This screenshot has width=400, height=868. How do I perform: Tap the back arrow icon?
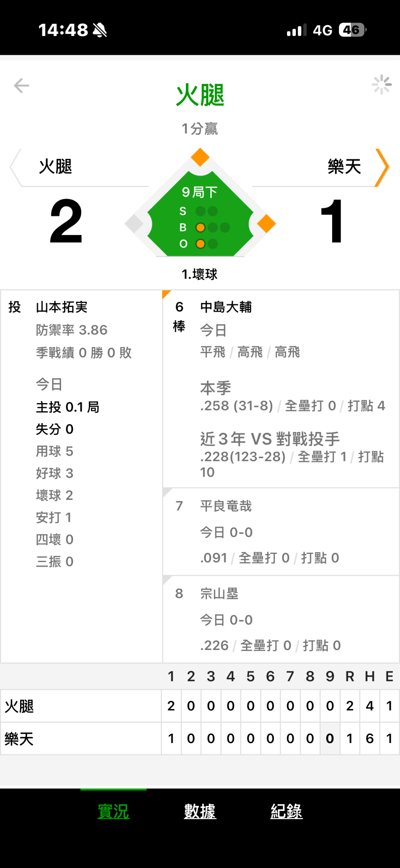click(21, 86)
